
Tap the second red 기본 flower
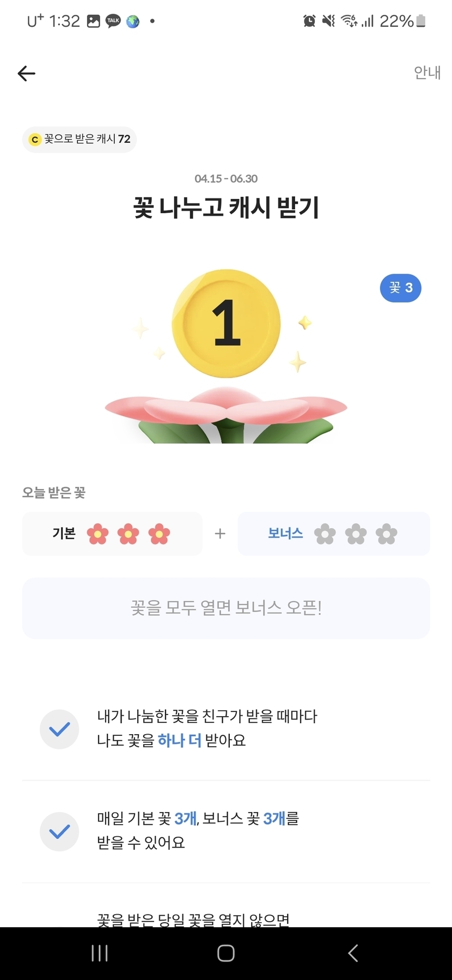click(129, 534)
